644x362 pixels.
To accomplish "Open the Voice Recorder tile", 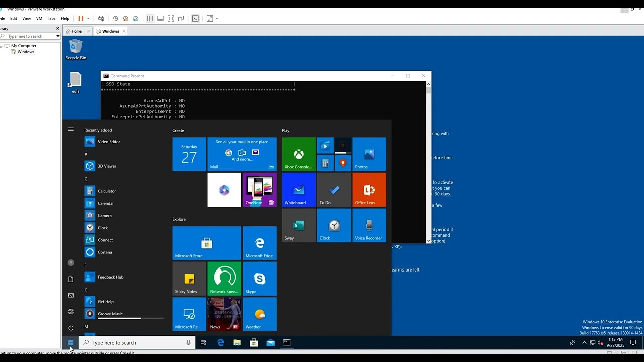I will [369, 225].
